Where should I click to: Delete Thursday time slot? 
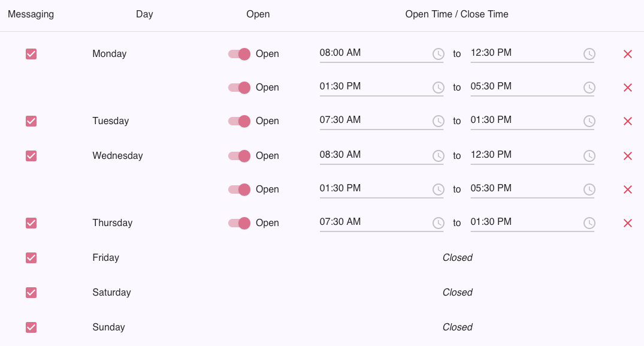[628, 223]
